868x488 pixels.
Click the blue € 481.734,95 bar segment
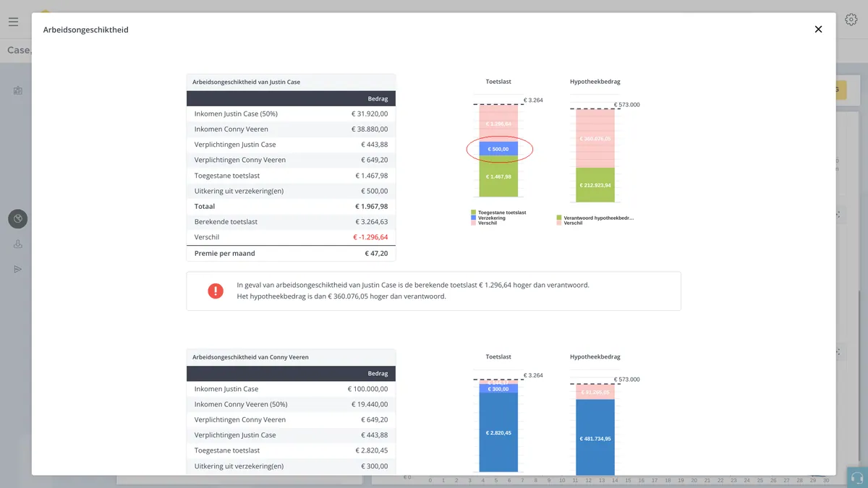(x=595, y=438)
